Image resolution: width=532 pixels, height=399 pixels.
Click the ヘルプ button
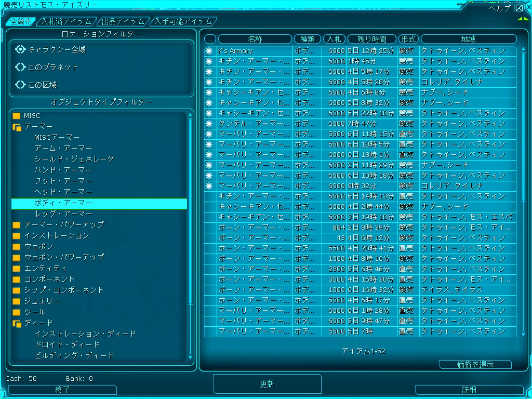(x=499, y=8)
